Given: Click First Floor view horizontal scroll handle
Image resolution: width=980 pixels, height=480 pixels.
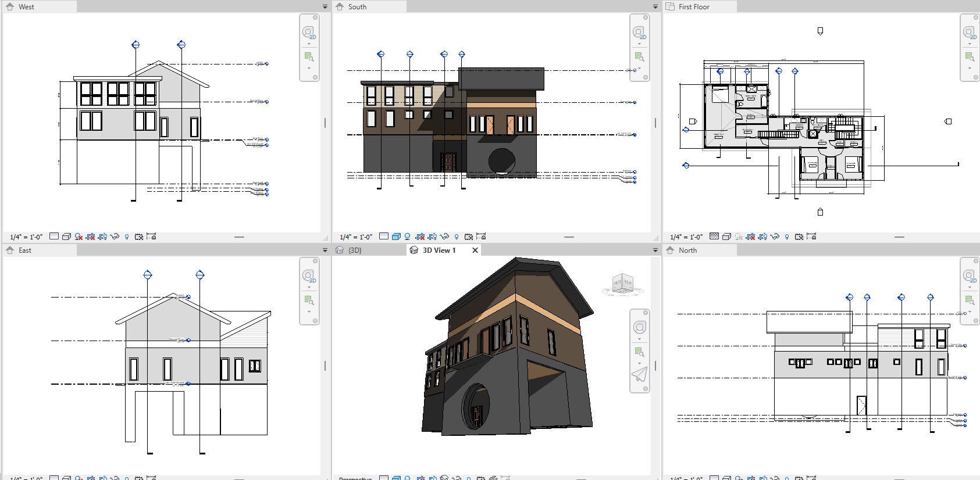Looking at the screenshot, I should coord(899,237).
